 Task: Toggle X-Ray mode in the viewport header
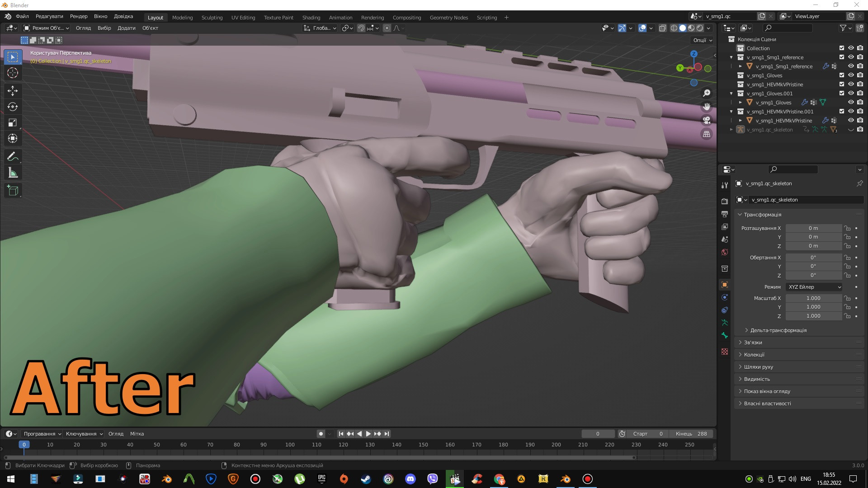click(663, 28)
